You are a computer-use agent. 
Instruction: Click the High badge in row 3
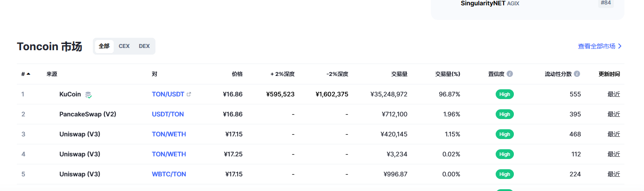pos(505,134)
